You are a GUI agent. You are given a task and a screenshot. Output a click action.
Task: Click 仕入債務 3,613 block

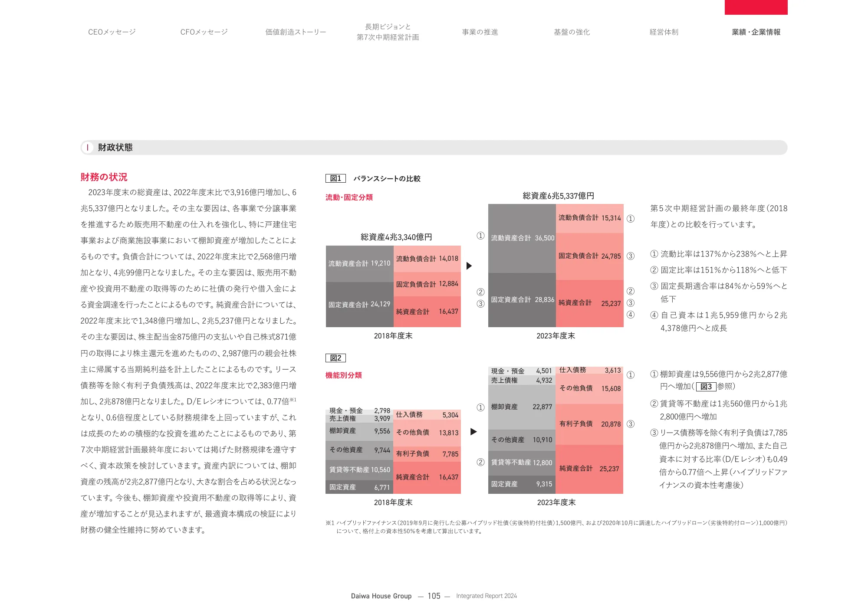pyautogui.click(x=589, y=370)
